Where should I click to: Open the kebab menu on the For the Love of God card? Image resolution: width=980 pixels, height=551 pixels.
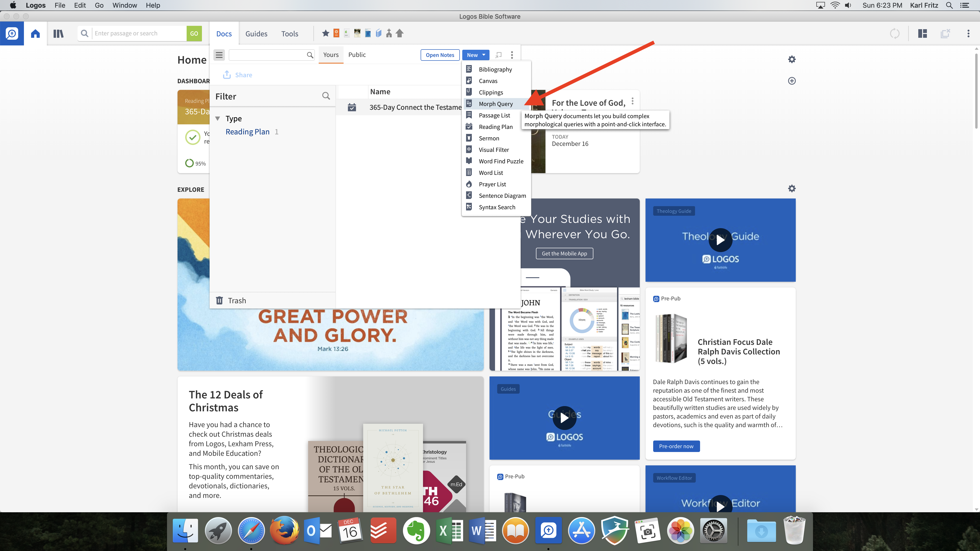point(633,101)
